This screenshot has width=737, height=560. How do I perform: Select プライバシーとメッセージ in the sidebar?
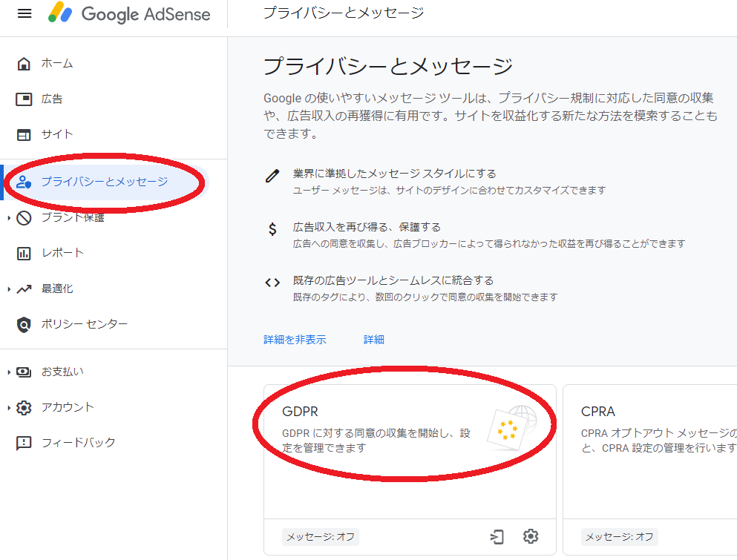(x=105, y=182)
